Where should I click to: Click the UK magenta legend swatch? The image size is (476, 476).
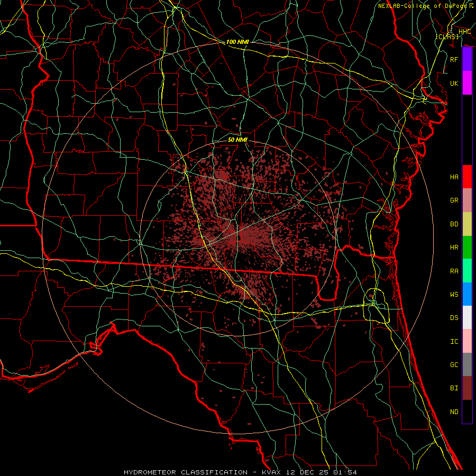[467, 83]
